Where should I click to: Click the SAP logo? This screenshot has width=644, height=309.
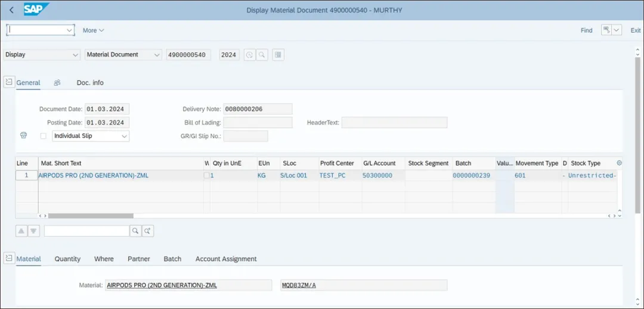pyautogui.click(x=36, y=10)
